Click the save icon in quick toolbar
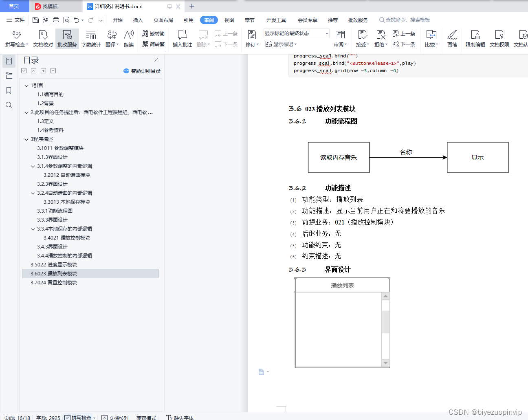The height and width of the screenshot is (420, 528). click(35, 20)
